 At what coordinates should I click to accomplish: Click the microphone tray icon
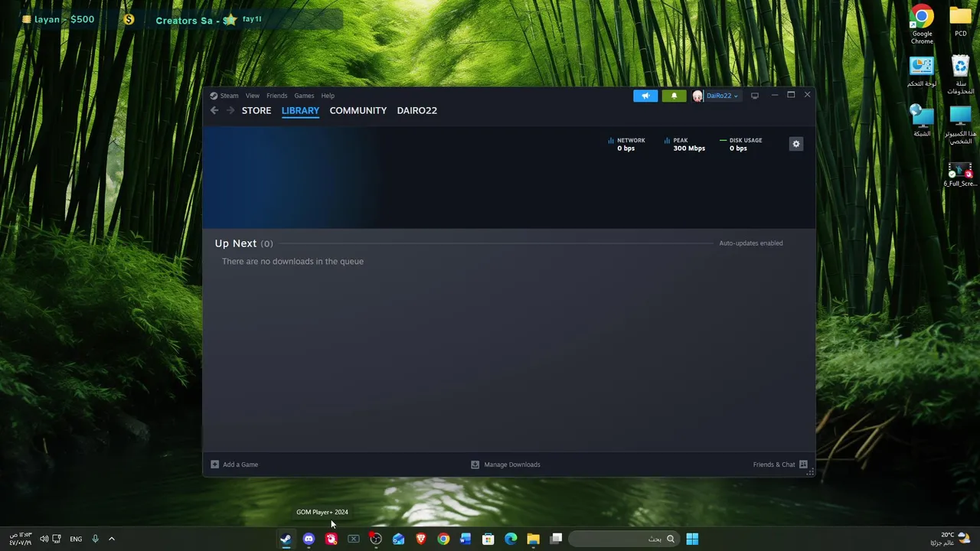point(95,539)
